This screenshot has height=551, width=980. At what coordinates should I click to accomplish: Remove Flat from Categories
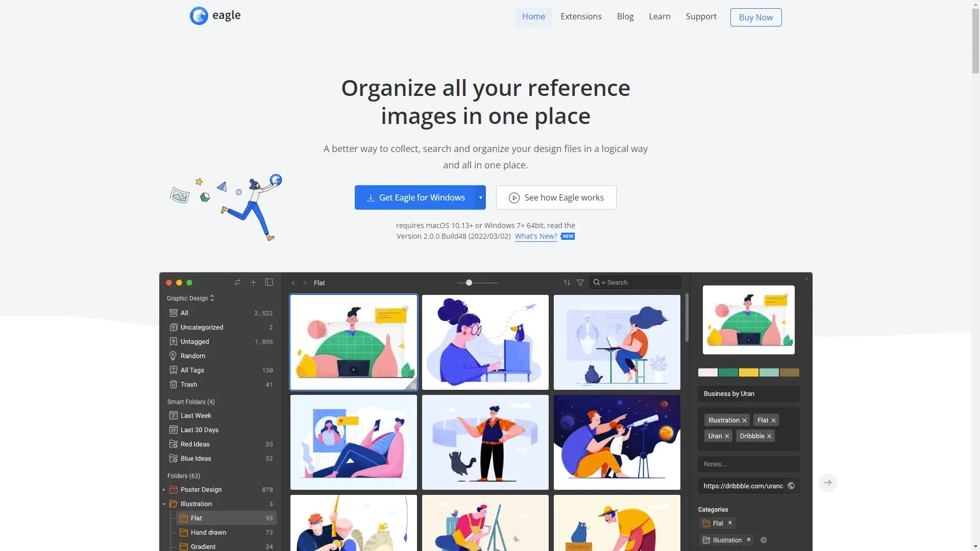pyautogui.click(x=730, y=523)
